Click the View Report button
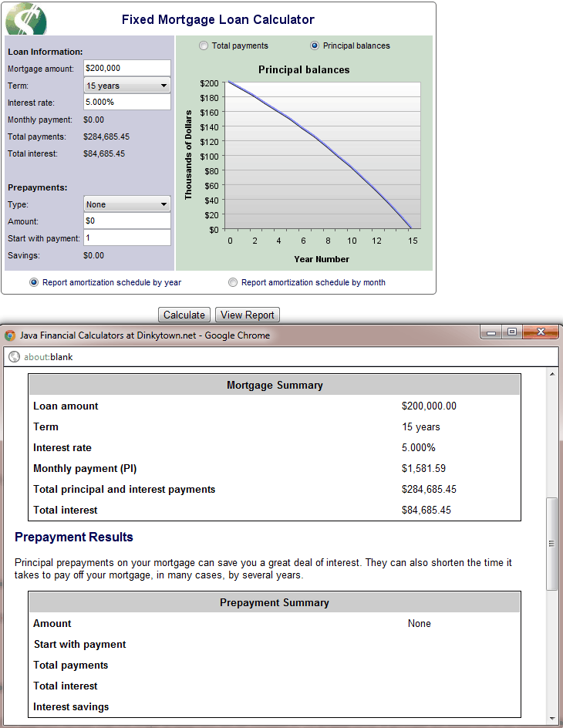Image resolution: width=563 pixels, height=728 pixels. click(248, 315)
